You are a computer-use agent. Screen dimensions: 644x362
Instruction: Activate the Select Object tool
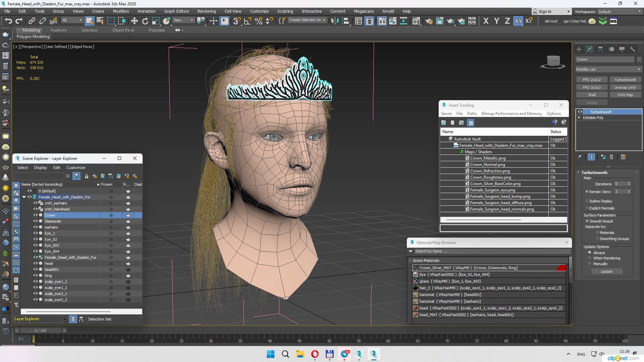(89, 21)
